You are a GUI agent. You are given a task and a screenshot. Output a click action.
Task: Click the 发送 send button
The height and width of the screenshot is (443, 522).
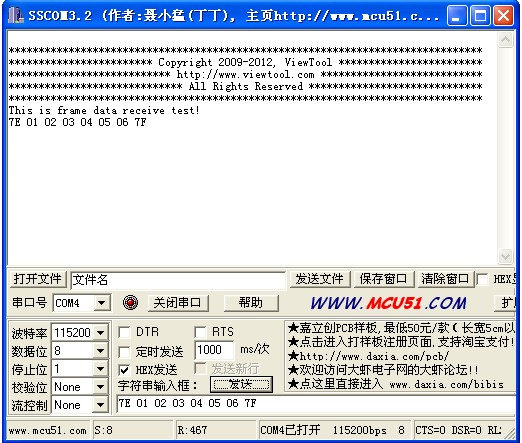pyautogui.click(x=241, y=384)
